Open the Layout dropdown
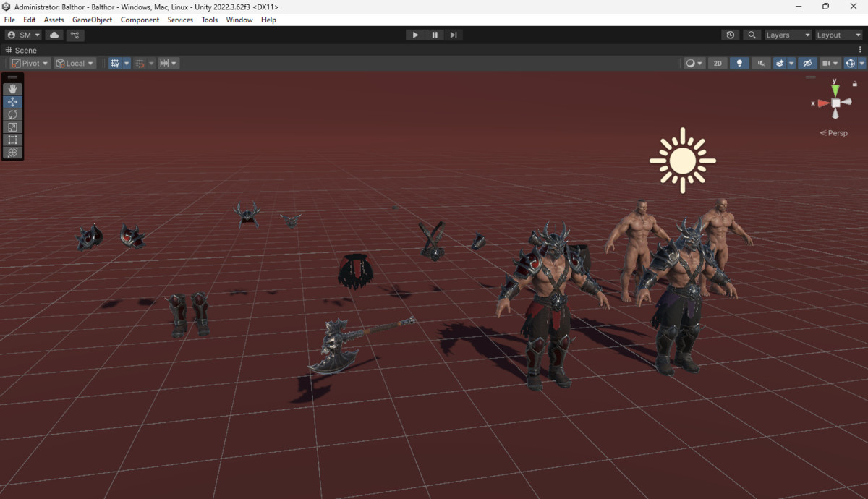 click(839, 35)
